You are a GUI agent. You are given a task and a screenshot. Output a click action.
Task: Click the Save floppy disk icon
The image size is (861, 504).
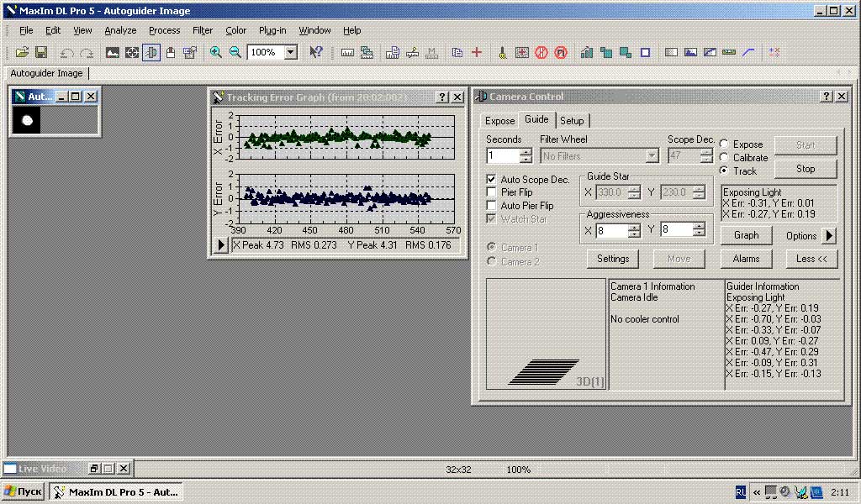[40, 52]
